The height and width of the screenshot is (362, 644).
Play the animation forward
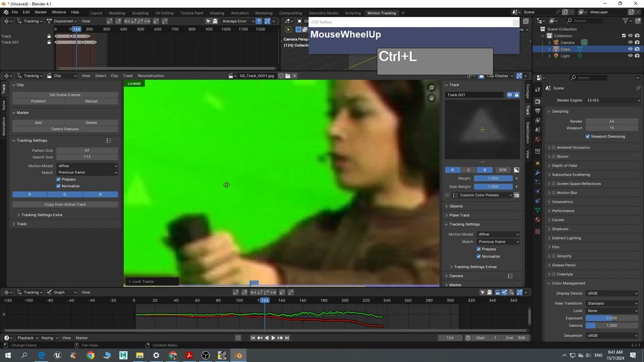point(273,338)
